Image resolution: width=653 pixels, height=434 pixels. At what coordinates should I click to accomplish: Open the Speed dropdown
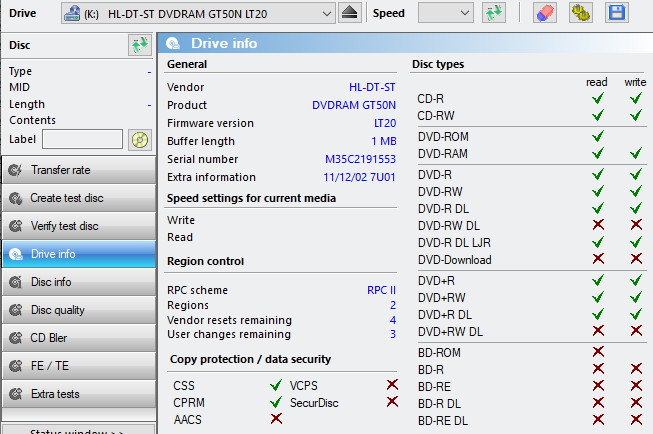click(446, 13)
